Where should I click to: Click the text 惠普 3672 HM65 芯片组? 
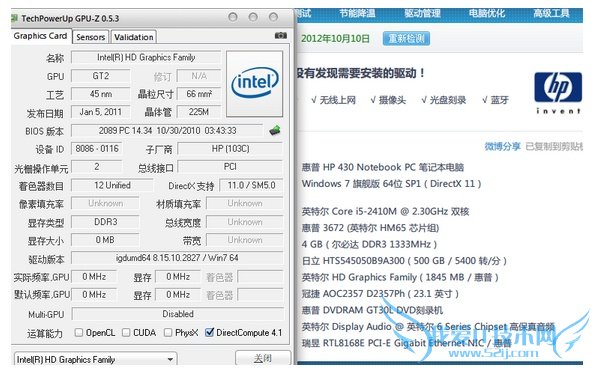(370, 228)
